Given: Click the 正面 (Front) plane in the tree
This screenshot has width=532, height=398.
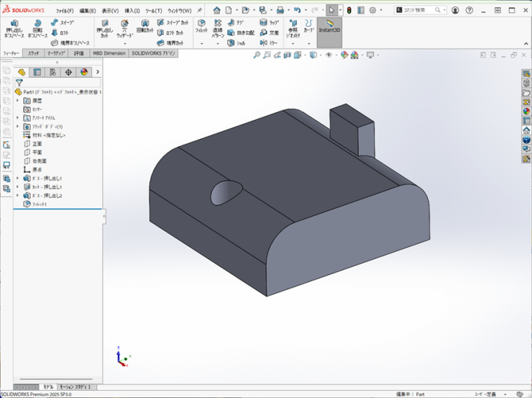Looking at the screenshot, I should [x=37, y=144].
